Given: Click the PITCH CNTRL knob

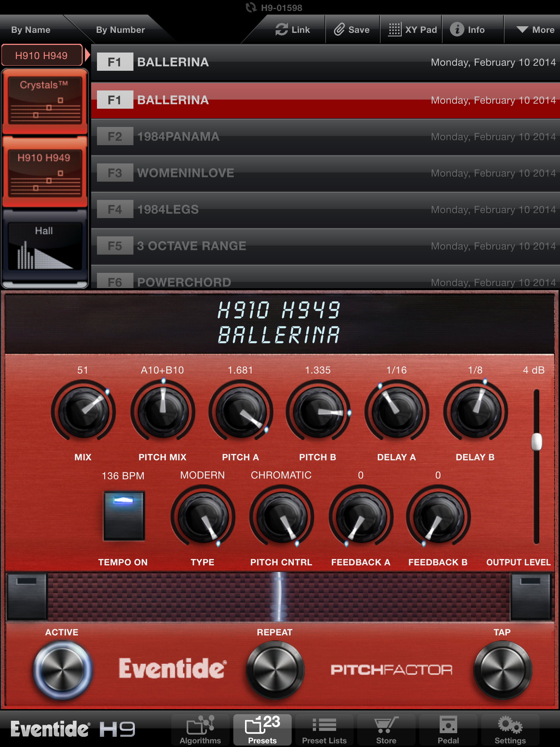Looking at the screenshot, I should pyautogui.click(x=281, y=516).
